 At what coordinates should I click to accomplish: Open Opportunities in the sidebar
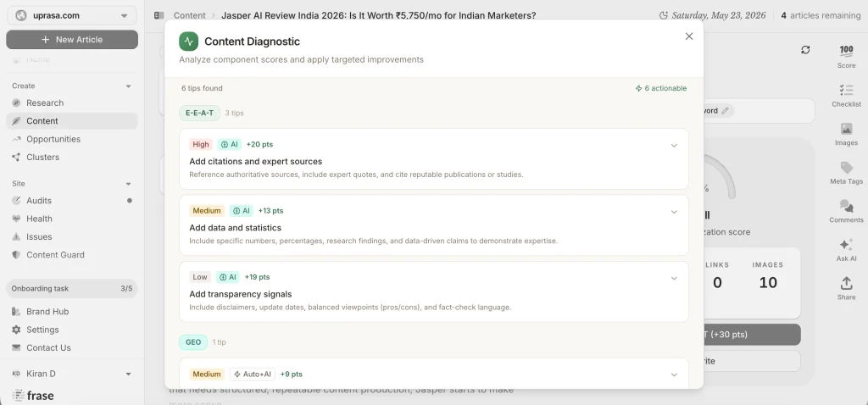(53, 140)
